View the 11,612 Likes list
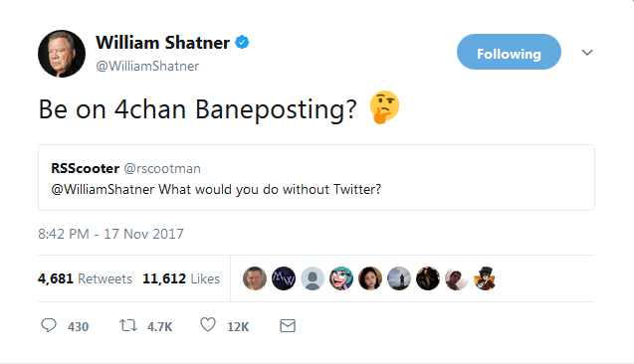 [x=181, y=278]
